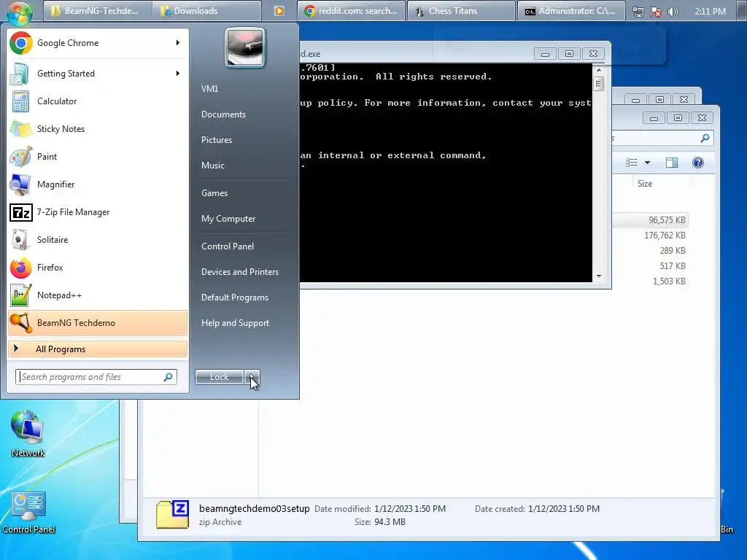Open 7-Zip File Manager icon
747x560 pixels.
[x=20, y=212]
